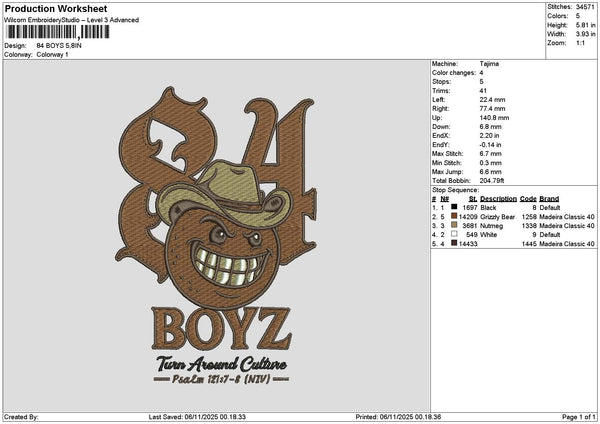This screenshot has width=600, height=424.
Task: Click the Up value '140.8 mm'
Action: click(494, 118)
